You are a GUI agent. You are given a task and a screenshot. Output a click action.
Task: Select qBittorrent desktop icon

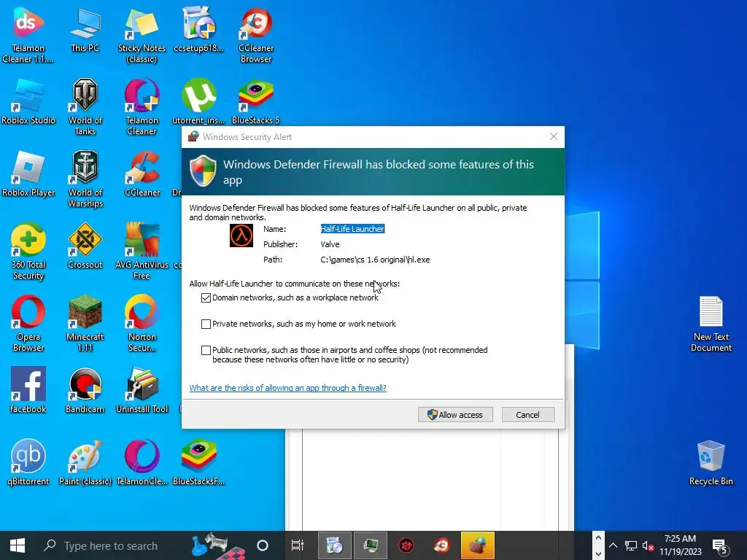[28, 462]
